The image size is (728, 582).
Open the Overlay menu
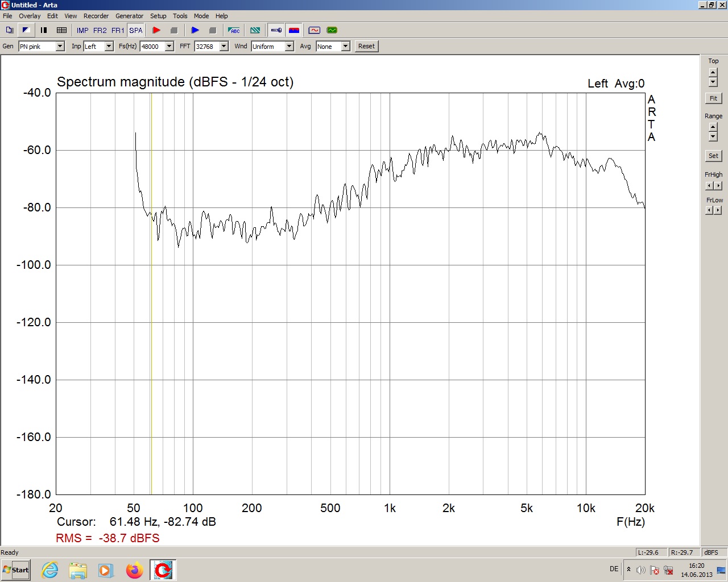tap(30, 16)
